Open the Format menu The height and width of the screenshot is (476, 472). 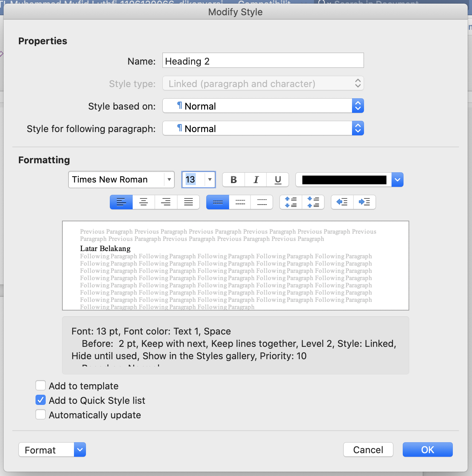52,450
